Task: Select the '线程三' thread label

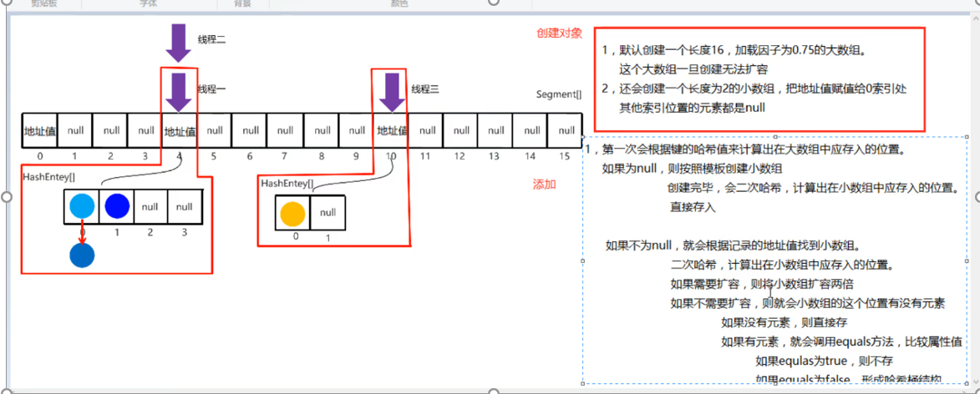Action: 425,89
